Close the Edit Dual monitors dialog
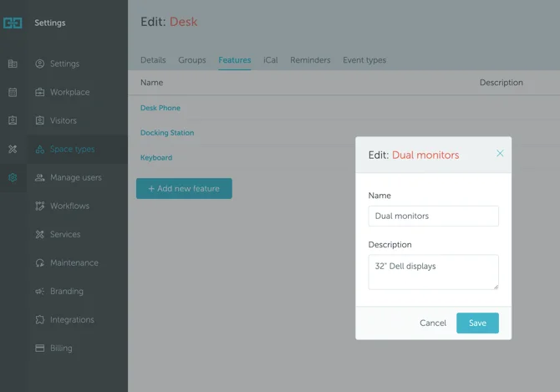The height and width of the screenshot is (392, 560). [500, 154]
